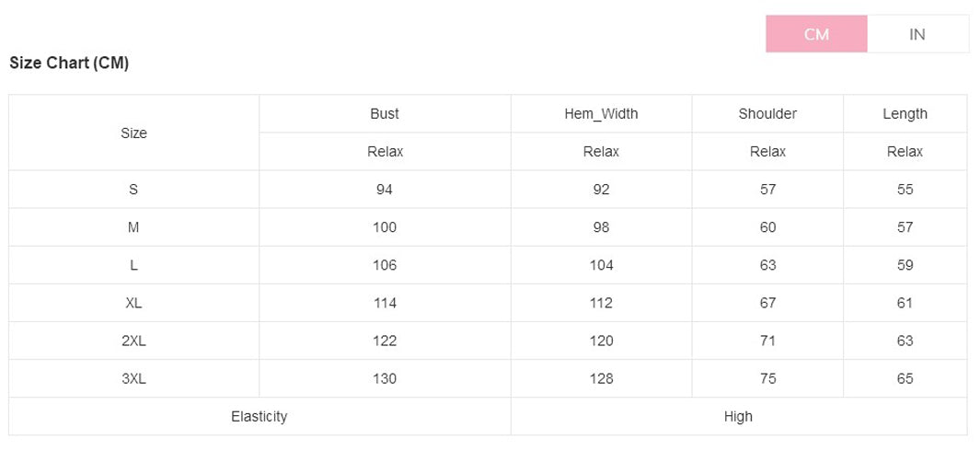The width and height of the screenshot is (980, 451).
Task: Select the CM unit toggle
Action: click(x=816, y=34)
